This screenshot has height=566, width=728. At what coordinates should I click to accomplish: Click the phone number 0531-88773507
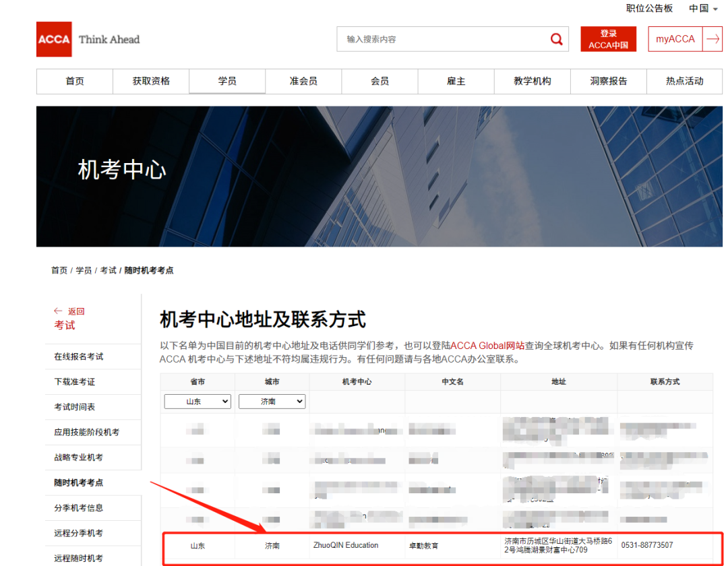646,545
